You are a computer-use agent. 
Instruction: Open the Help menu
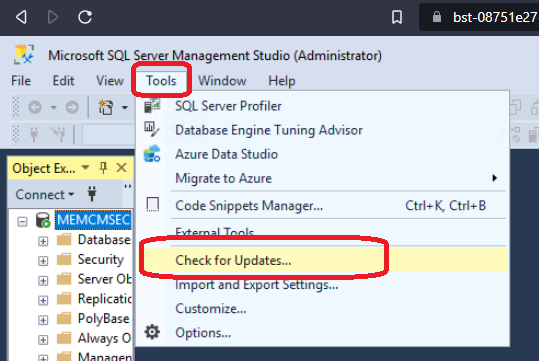[282, 81]
